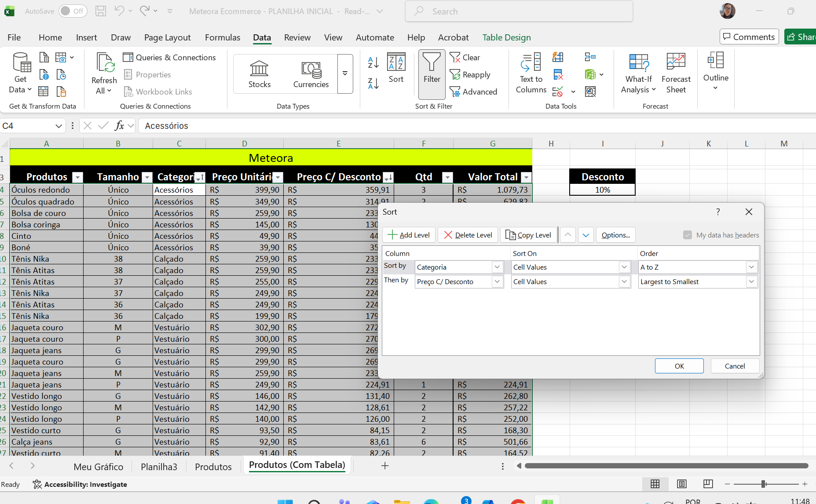Sort ascending A to Z

[373, 62]
